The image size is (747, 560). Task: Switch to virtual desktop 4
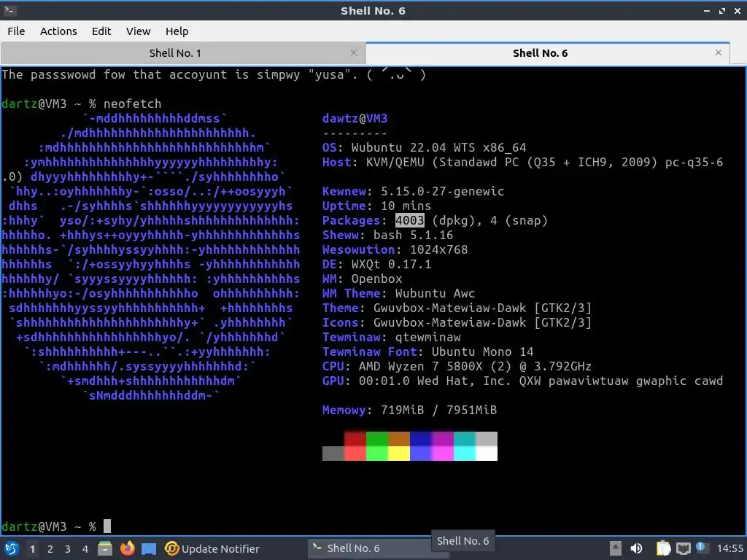(85, 549)
